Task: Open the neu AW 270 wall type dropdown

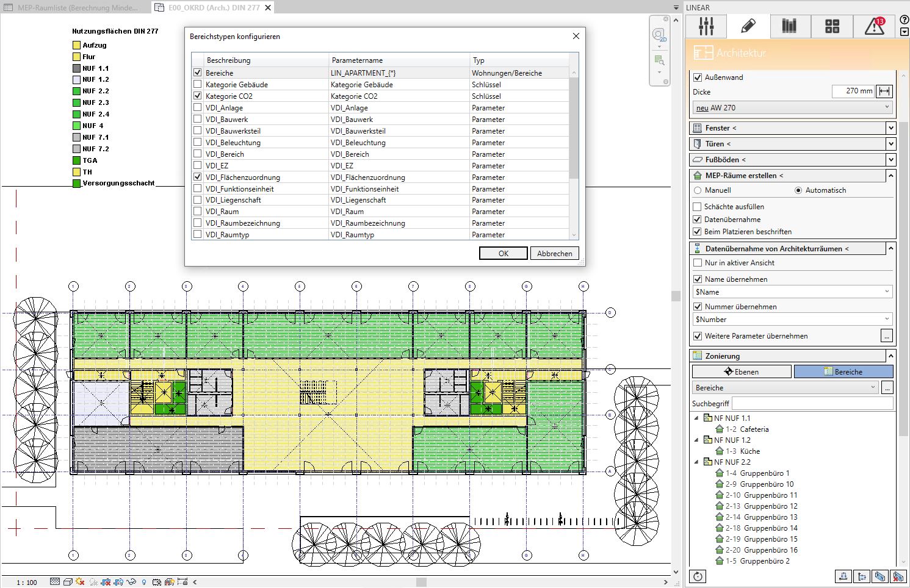Action: [793, 108]
